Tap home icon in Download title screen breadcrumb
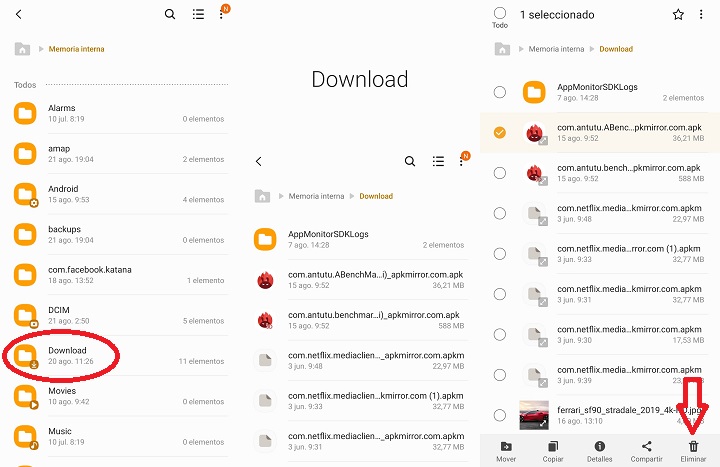The image size is (720, 467). coord(262,196)
